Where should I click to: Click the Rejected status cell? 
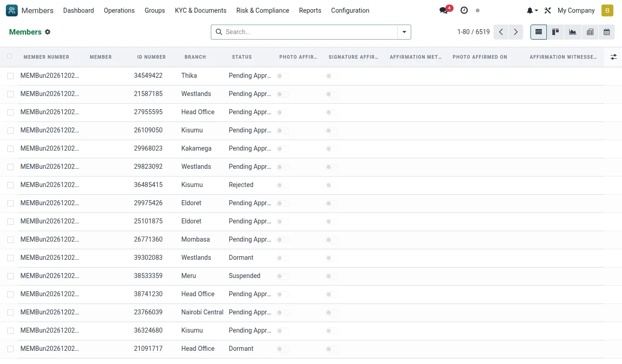coord(241,185)
